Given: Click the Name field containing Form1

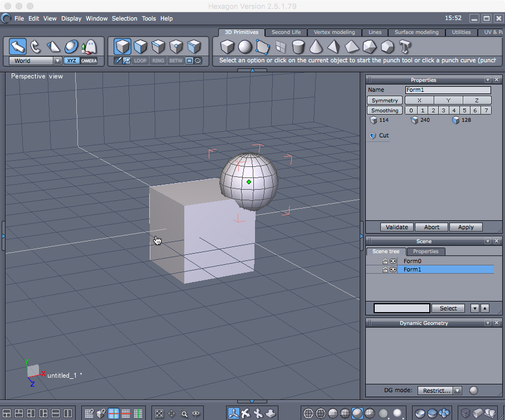Looking at the screenshot, I should [x=448, y=90].
